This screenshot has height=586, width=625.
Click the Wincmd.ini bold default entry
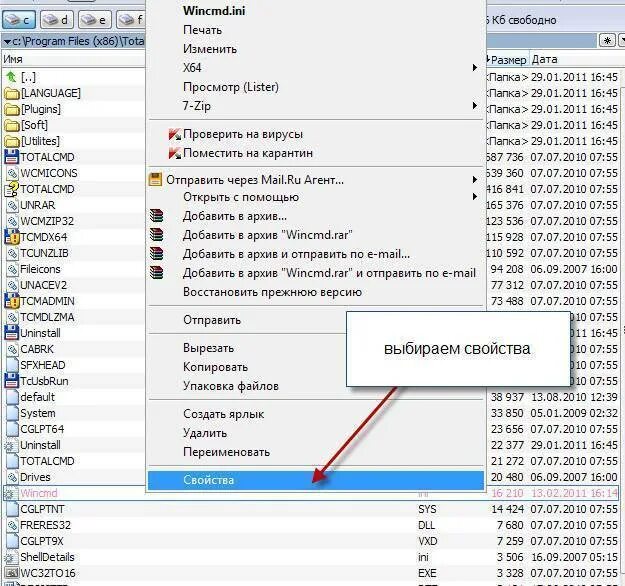pos(214,11)
